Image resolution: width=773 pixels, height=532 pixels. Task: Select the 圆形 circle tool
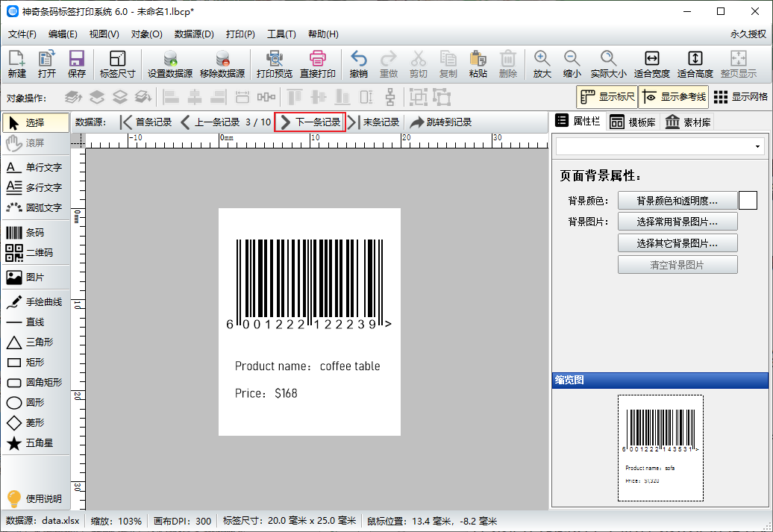[x=34, y=403]
